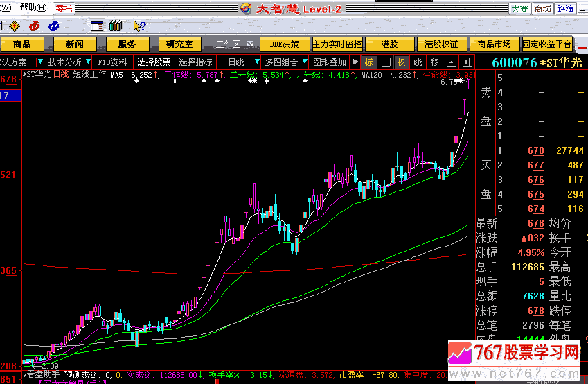
Task: Click bid level 4 price 675
Action: [x=536, y=195]
